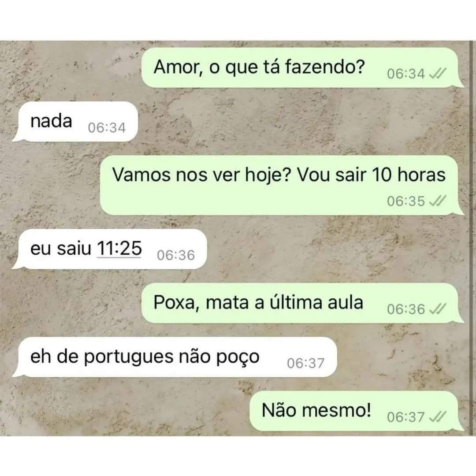Tap the 'Vamos nos ver hoje? Vou sair 10 horas' bubble
The height and width of the screenshot is (476, 476).
282,185
